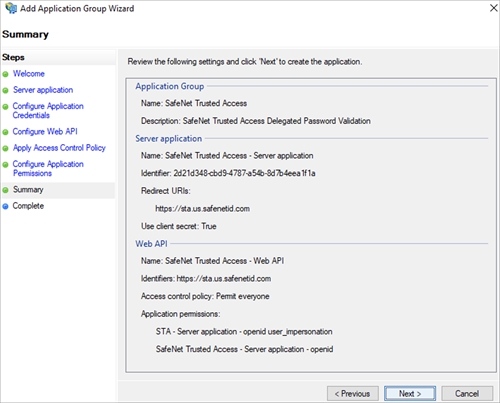The width and height of the screenshot is (500, 403).
Task: Cancel the Add Application Group Wizard
Action: coord(467,394)
